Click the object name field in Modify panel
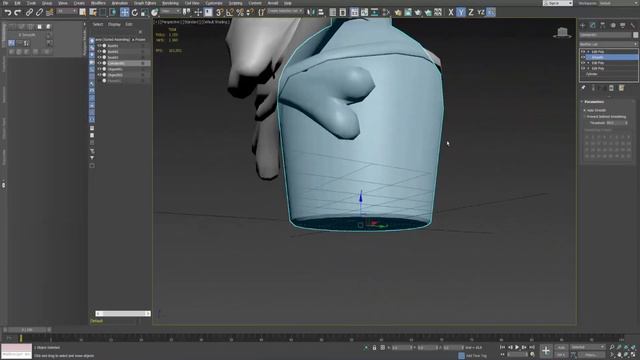The width and height of the screenshot is (640, 360). coord(605,35)
